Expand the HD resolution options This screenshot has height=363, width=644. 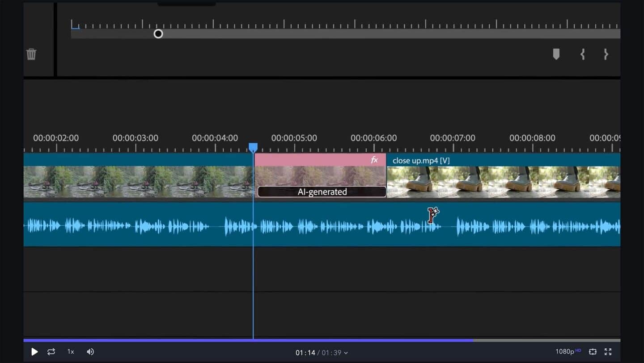pyautogui.click(x=578, y=350)
